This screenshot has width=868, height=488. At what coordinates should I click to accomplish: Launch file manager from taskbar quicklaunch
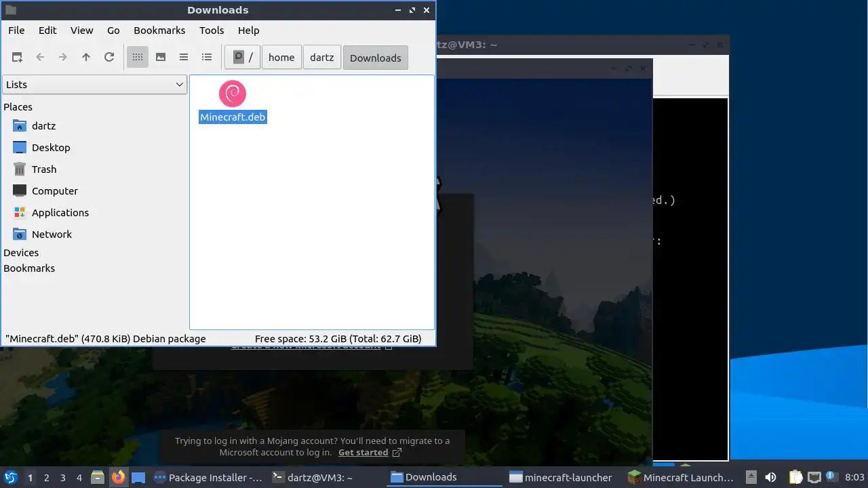point(98,478)
